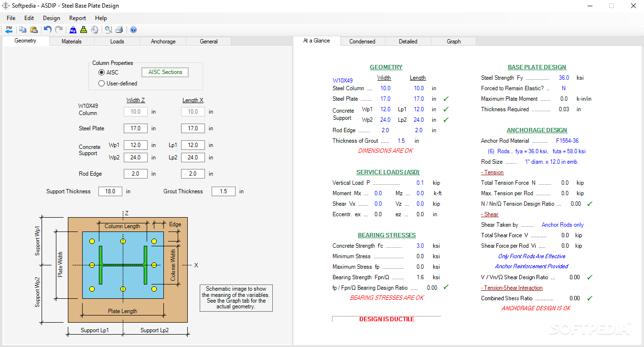The width and height of the screenshot is (644, 347).
Task: Click the Concrete Strength 3.0 value
Action: click(420, 246)
